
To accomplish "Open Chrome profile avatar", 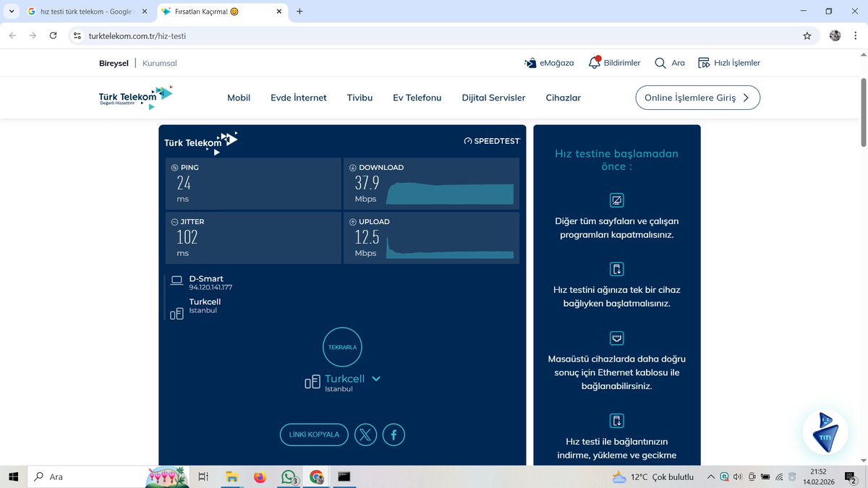I will click(835, 35).
